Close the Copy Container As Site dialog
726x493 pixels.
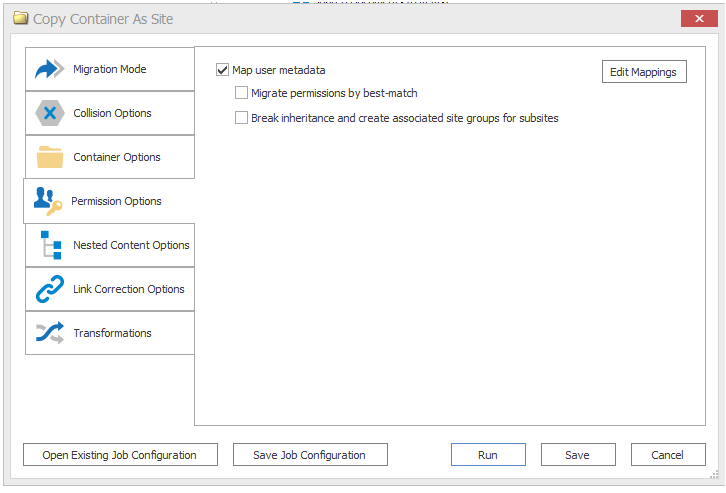click(x=696, y=18)
